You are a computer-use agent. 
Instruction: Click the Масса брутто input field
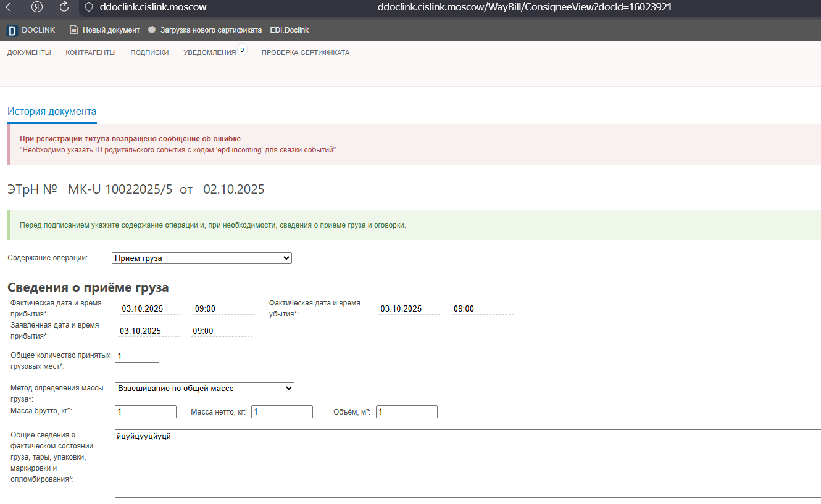146,411
